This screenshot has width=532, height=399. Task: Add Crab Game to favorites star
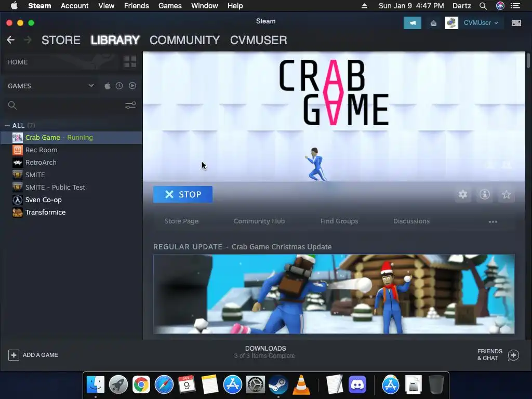506,194
